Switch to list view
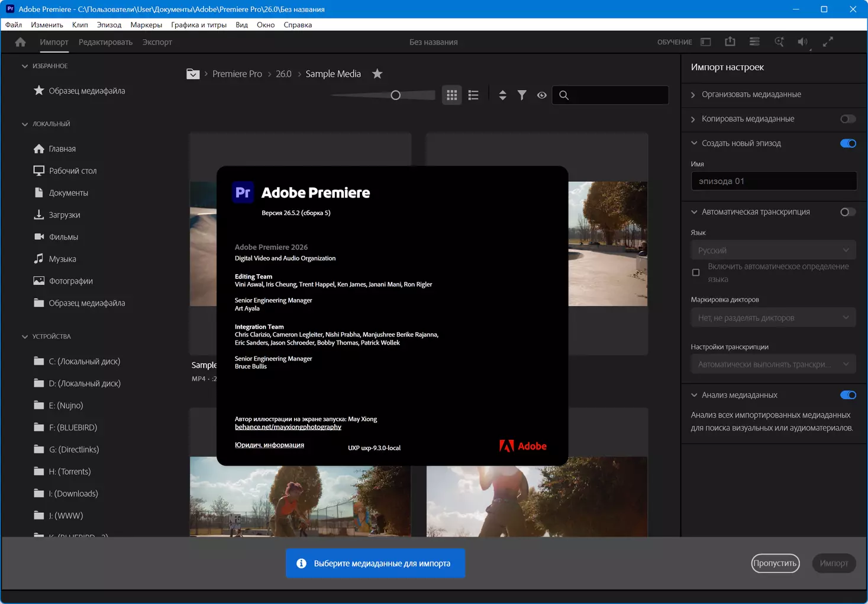This screenshot has height=604, width=868. click(473, 95)
